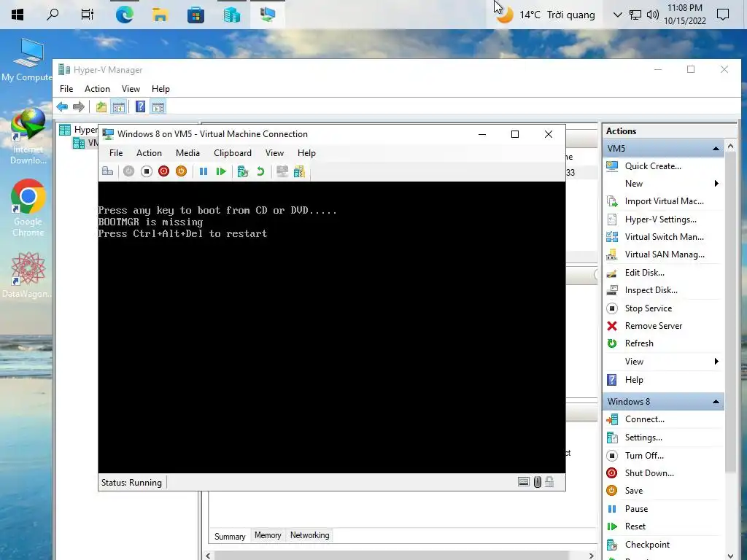Collapse the Windows 8 actions section
This screenshot has width=747, height=560.
point(716,402)
